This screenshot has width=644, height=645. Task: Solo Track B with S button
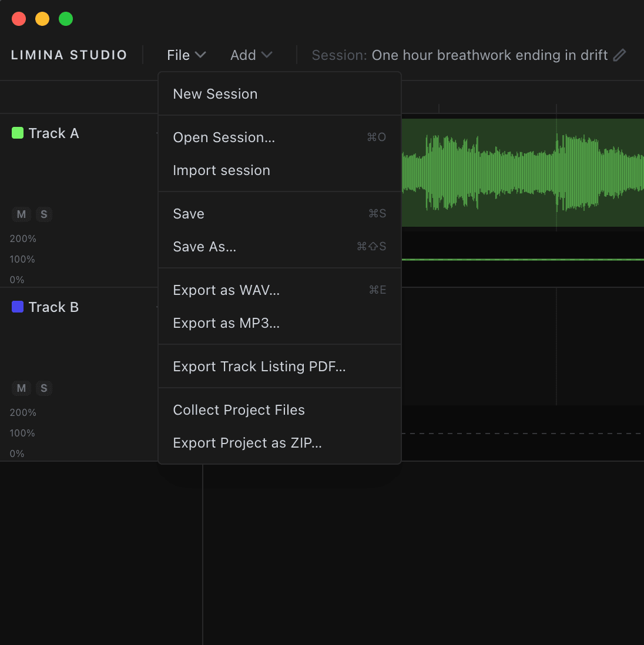[44, 388]
